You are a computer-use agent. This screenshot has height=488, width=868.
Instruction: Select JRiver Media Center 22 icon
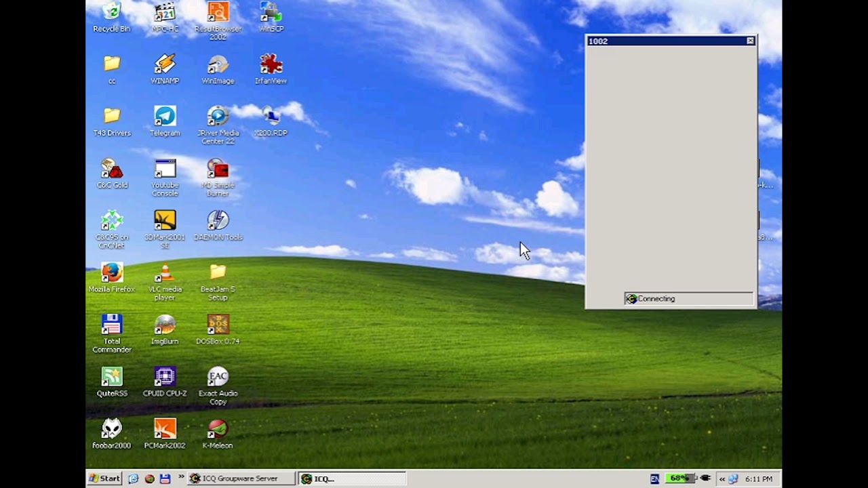(218, 125)
